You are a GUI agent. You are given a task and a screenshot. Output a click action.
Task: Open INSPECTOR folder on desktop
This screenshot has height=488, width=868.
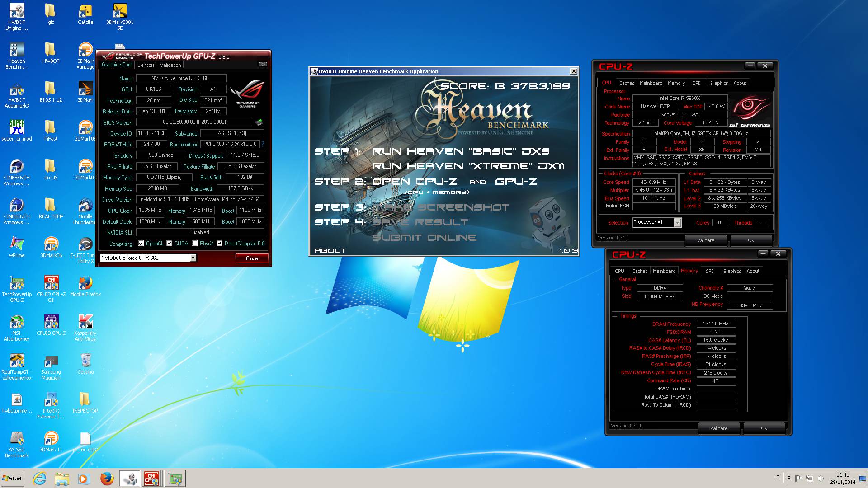[85, 403]
